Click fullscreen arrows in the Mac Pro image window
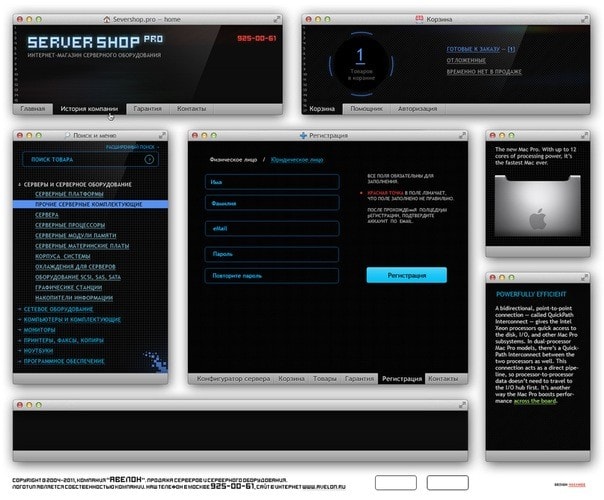This screenshot has height=500, width=604. (584, 135)
